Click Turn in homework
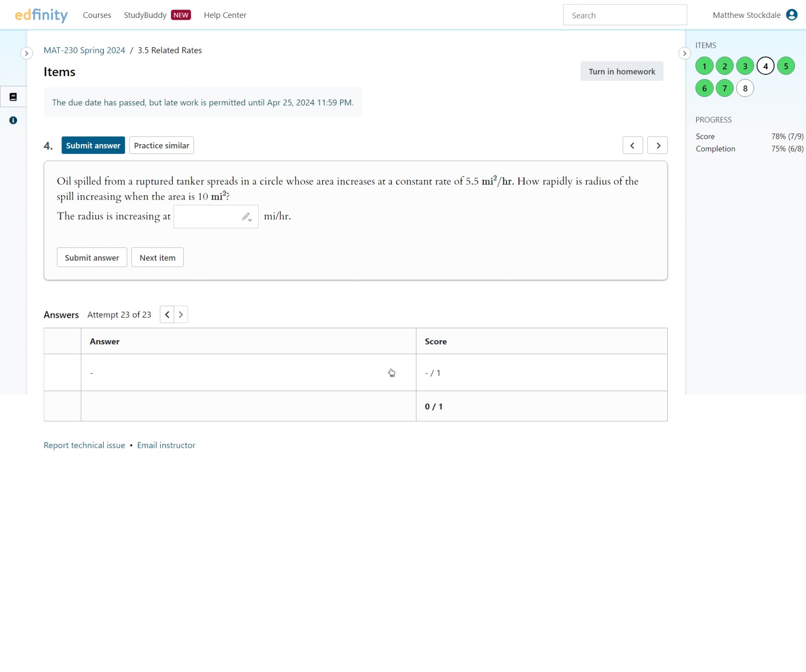 tap(622, 71)
